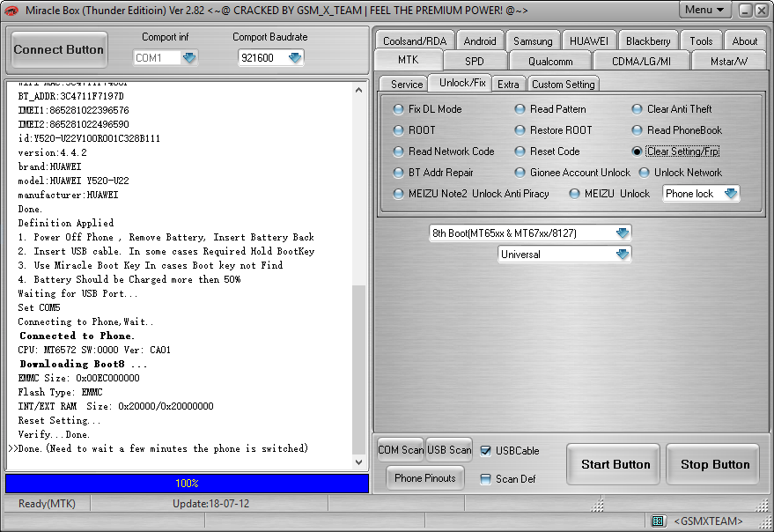The image size is (774, 532).
Task: Switch to the Samsung tab
Action: point(533,41)
